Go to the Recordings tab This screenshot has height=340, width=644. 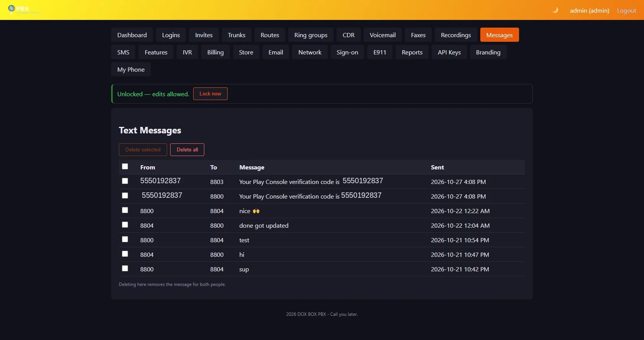click(x=456, y=35)
